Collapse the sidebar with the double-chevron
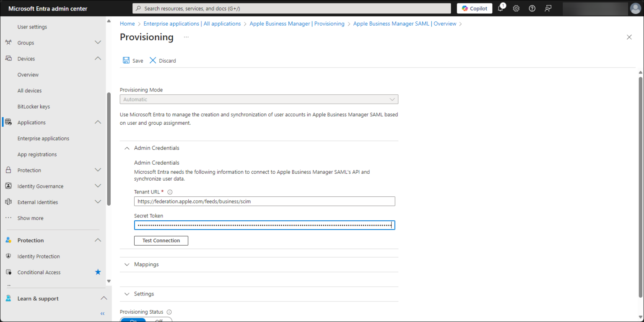The height and width of the screenshot is (322, 644). (102, 313)
